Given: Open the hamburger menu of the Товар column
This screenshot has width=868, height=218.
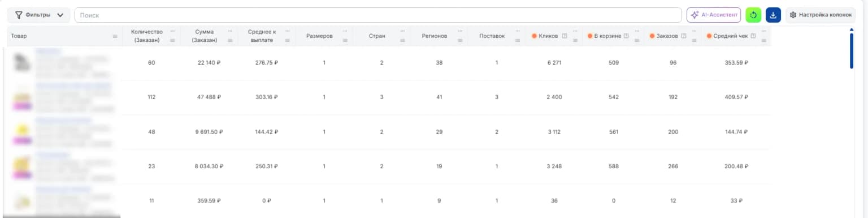Looking at the screenshot, I should (115, 36).
